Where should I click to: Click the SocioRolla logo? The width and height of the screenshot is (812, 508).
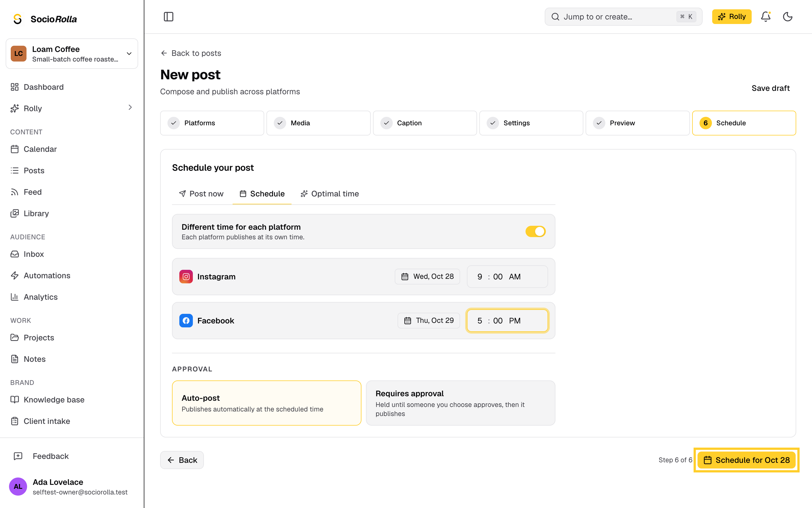tap(45, 19)
